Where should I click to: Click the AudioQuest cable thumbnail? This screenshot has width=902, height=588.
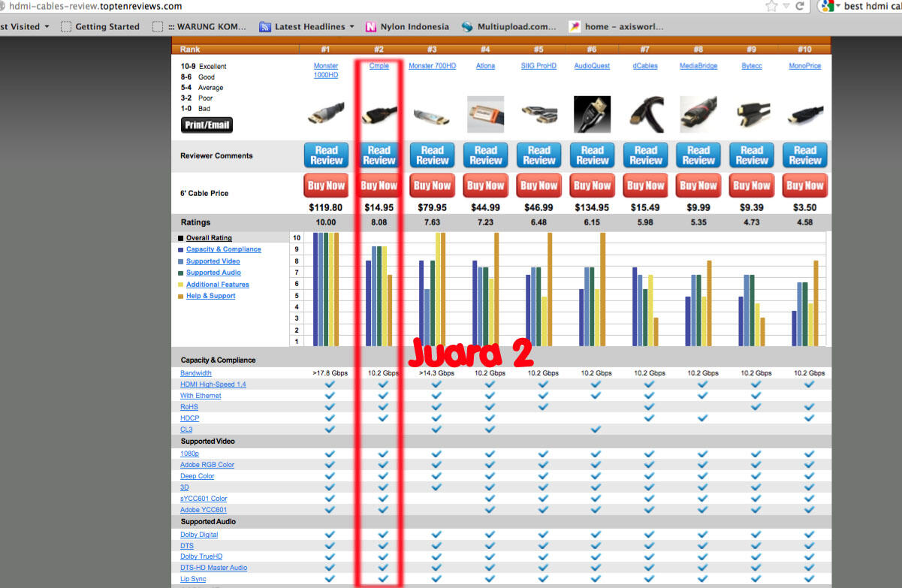(592, 114)
